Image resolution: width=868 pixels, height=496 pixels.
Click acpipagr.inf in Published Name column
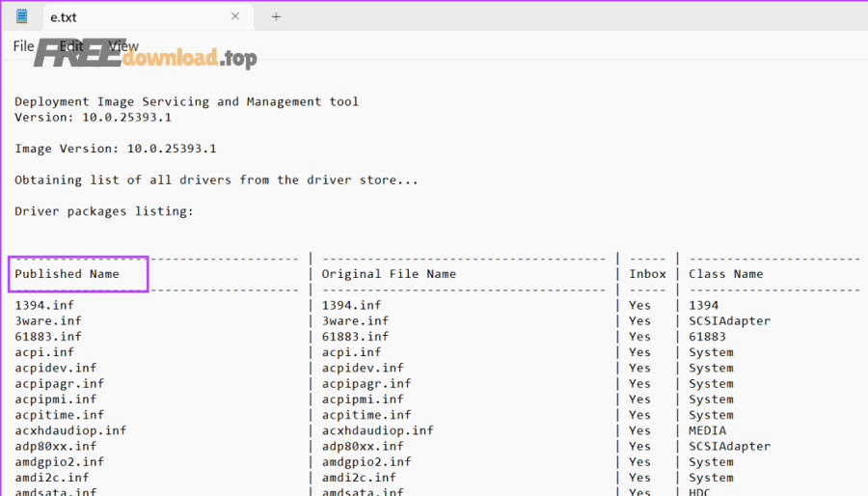(x=59, y=384)
